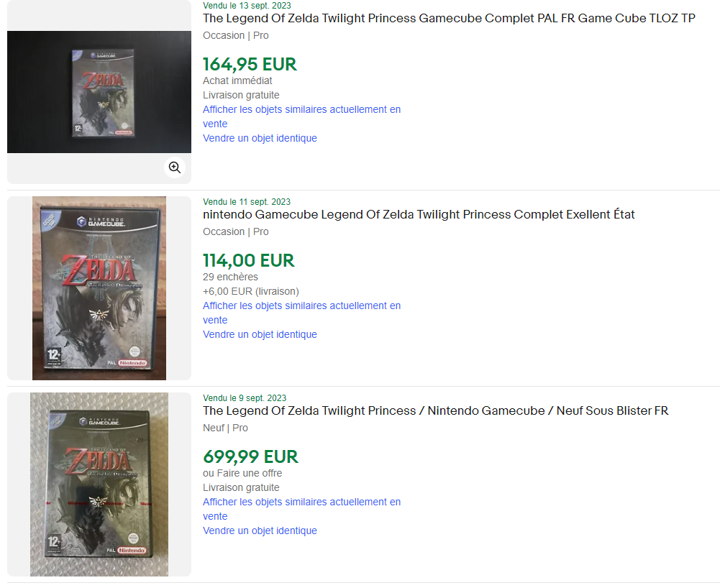Click the magnifier zoom icon on first thumbnail
This screenshot has width=720, height=588.
pos(175,167)
